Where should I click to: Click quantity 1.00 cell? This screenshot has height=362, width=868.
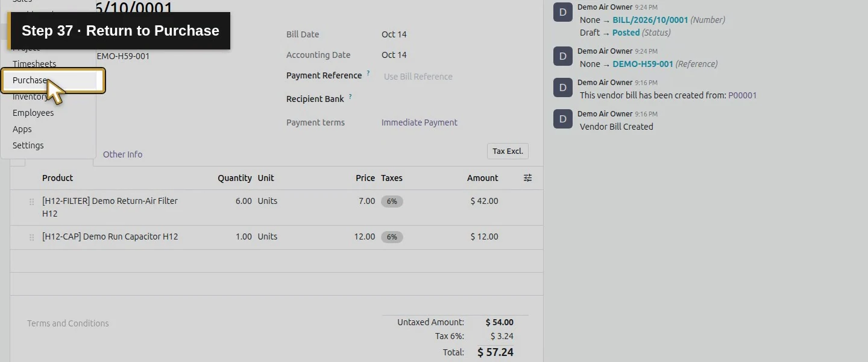244,237
